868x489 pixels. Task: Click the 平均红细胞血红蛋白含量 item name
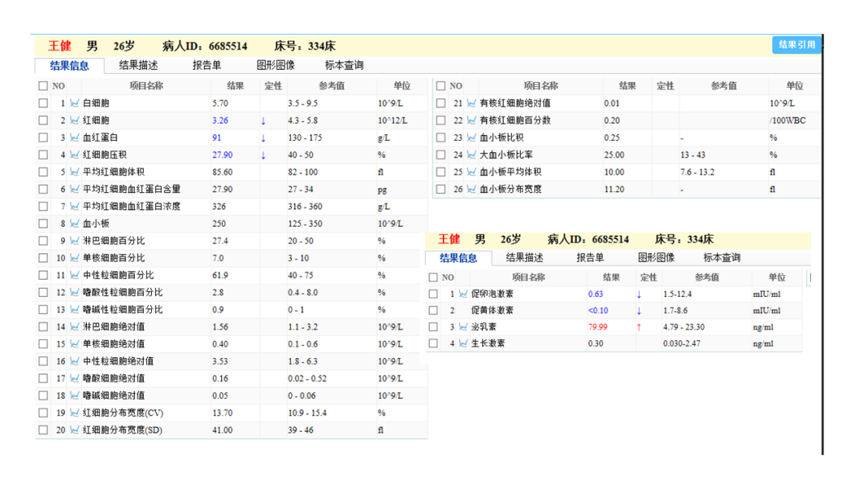pyautogui.click(x=132, y=189)
